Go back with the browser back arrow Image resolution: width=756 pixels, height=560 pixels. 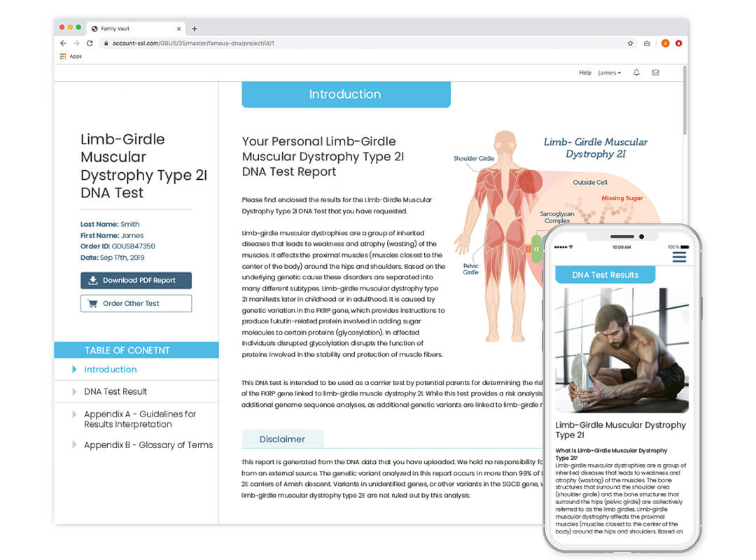coord(63,43)
